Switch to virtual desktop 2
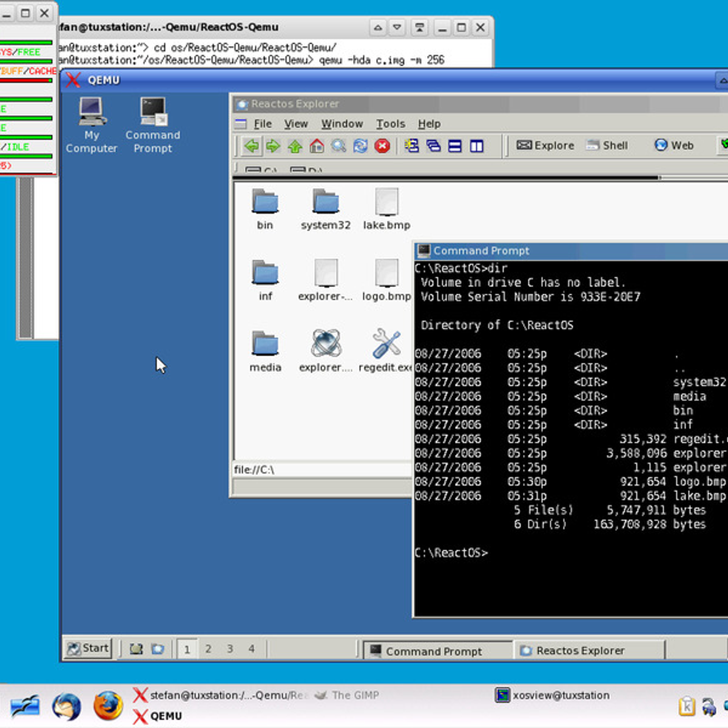This screenshot has width=728, height=728. tap(208, 649)
